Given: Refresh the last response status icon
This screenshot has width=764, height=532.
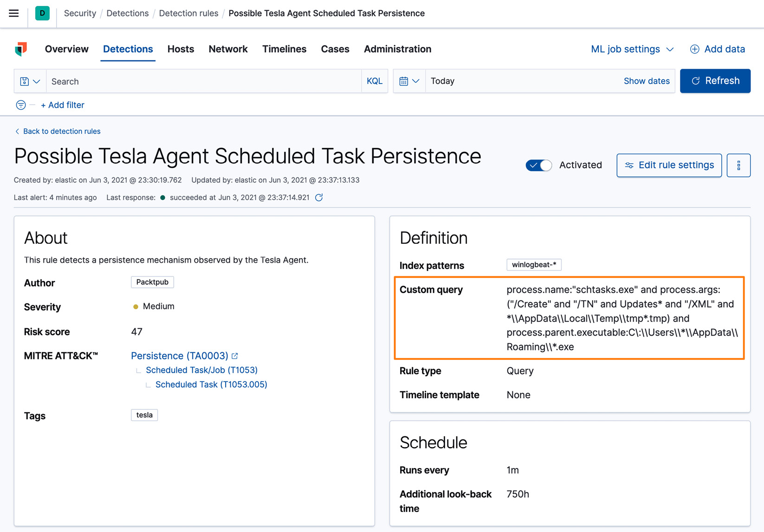Looking at the screenshot, I should tap(319, 197).
